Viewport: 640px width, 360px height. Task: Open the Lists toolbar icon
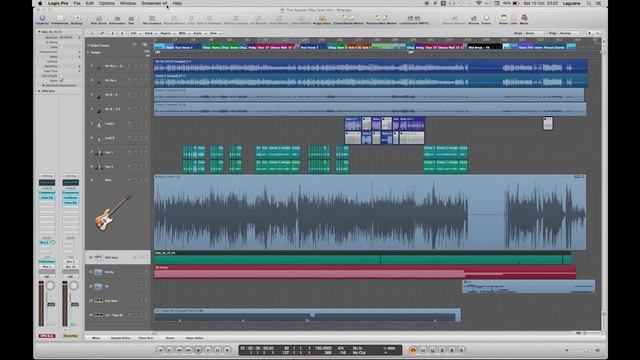coord(513,19)
